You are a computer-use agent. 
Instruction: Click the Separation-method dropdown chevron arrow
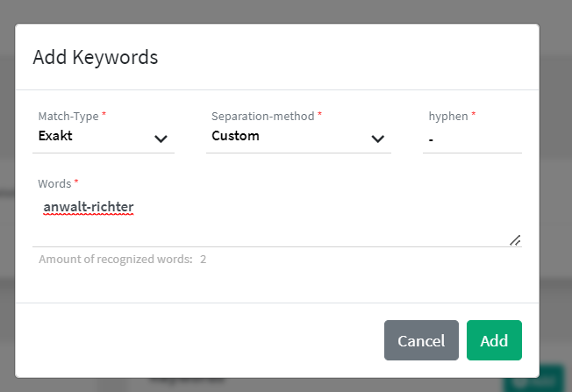(377, 139)
